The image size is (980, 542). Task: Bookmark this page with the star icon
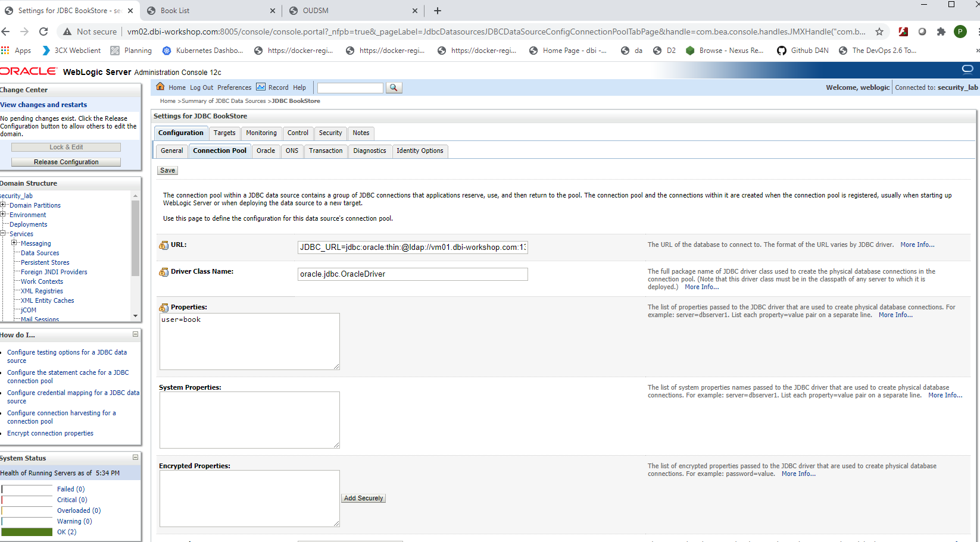click(879, 32)
